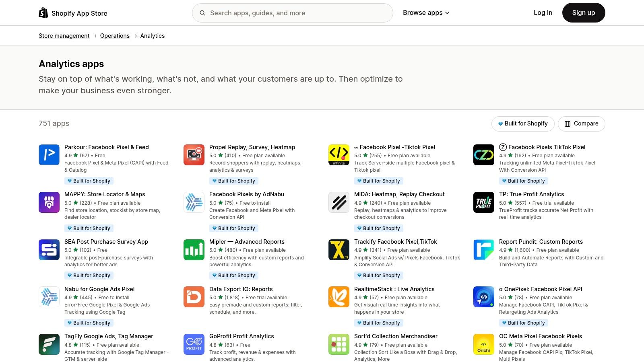Open Data Export IO: Reports title
This screenshot has height=362, width=644.
coord(241,289)
